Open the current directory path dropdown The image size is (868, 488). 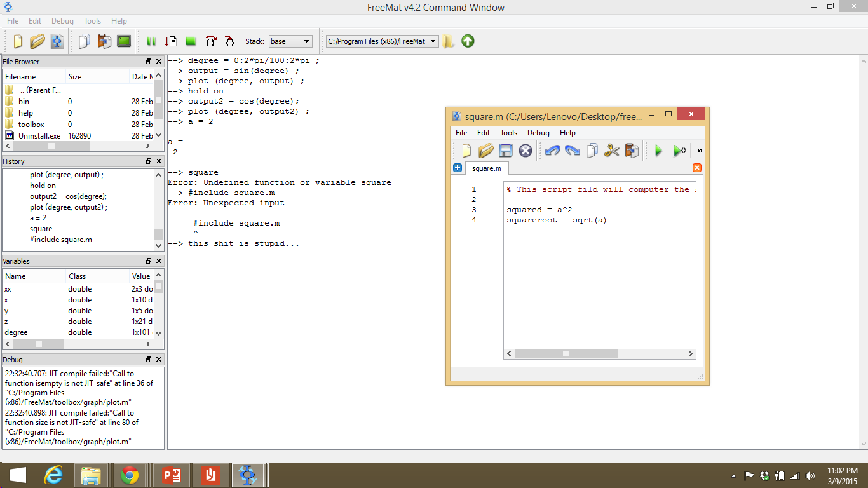point(382,41)
